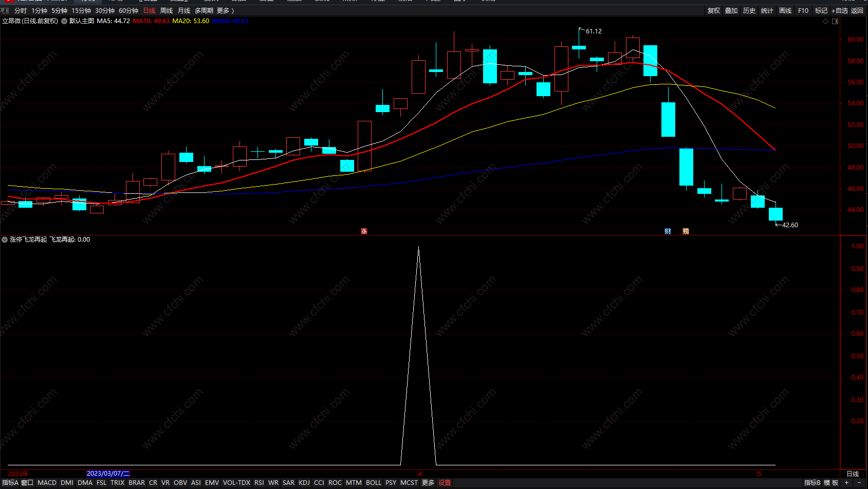
Task: Click the plus icon in the bottom bar
Action: click(x=846, y=483)
